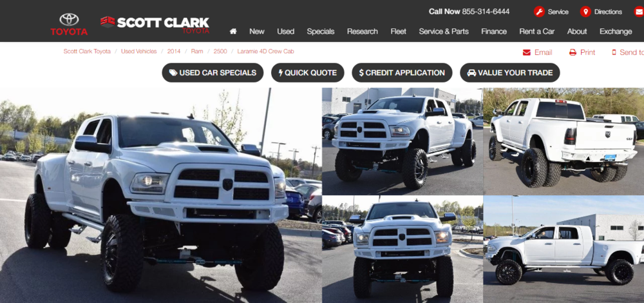Click the Print printer icon
644x303 pixels.
point(573,52)
